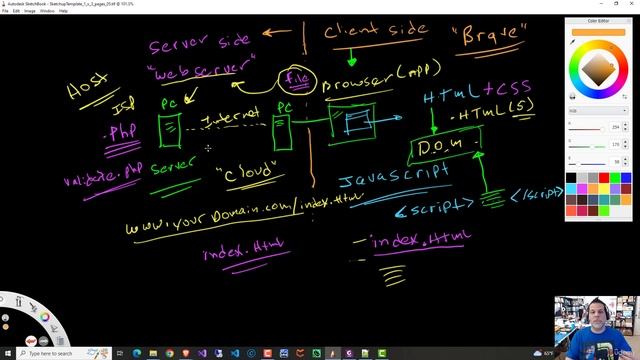Open the brush library from the lagoon
640x360 pixels.
coord(18,302)
